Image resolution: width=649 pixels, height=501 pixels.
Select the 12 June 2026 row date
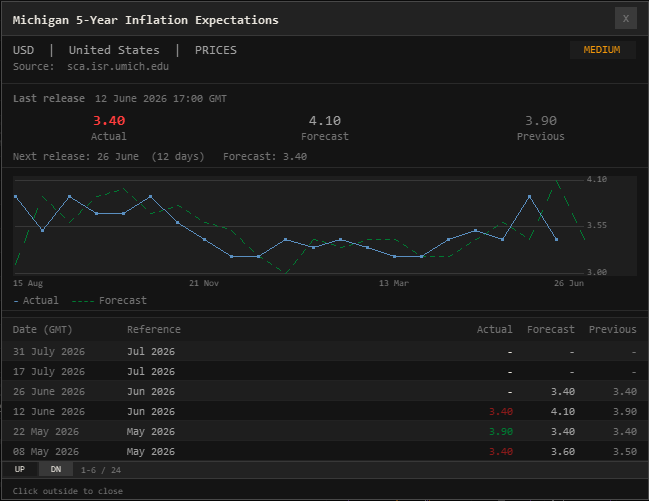pyautogui.click(x=49, y=412)
